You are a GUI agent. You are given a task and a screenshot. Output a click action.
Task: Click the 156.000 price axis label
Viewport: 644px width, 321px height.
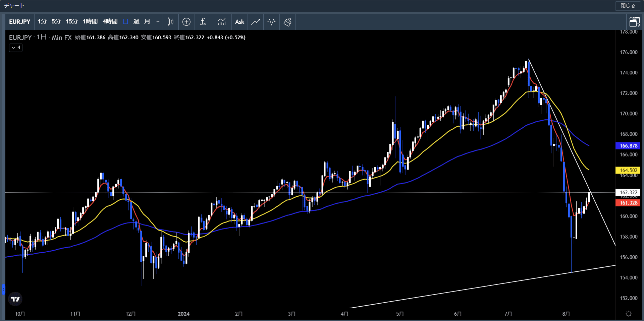[x=629, y=257]
